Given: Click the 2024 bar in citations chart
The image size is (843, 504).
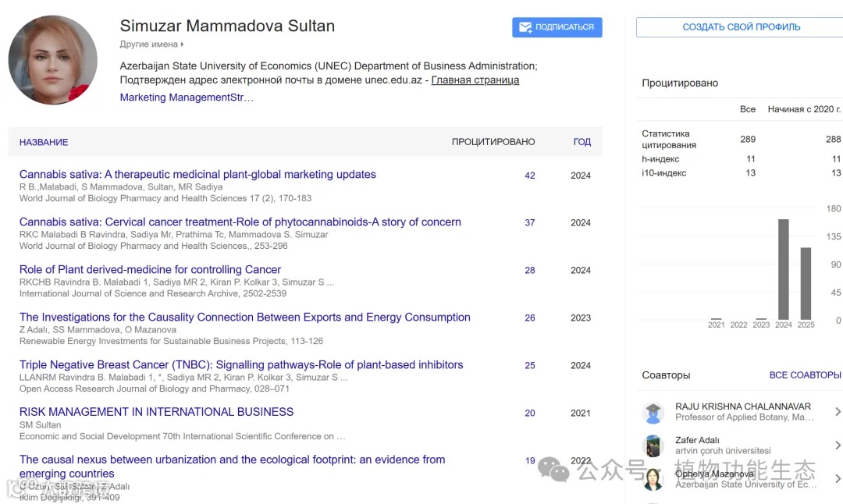Looking at the screenshot, I should 784,269.
